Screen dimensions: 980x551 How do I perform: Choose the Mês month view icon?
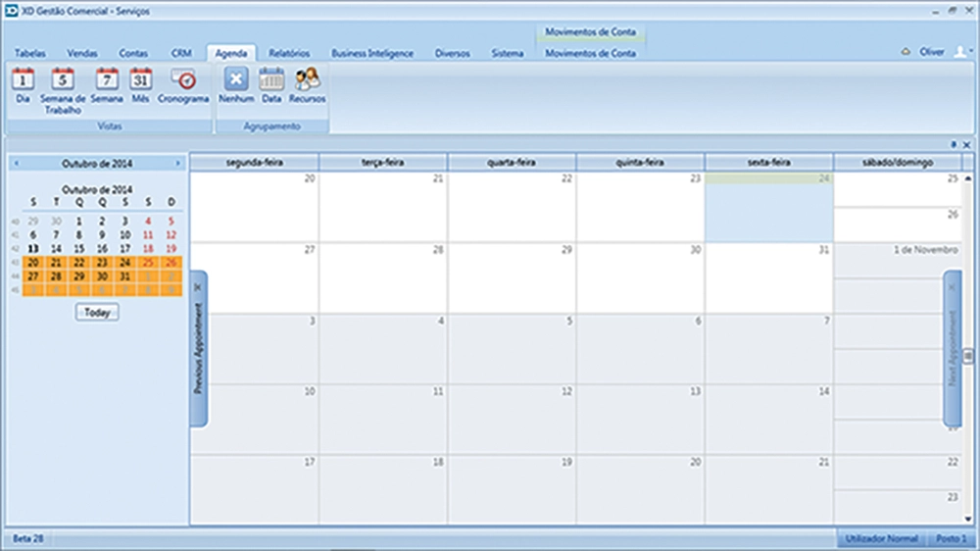pyautogui.click(x=141, y=84)
